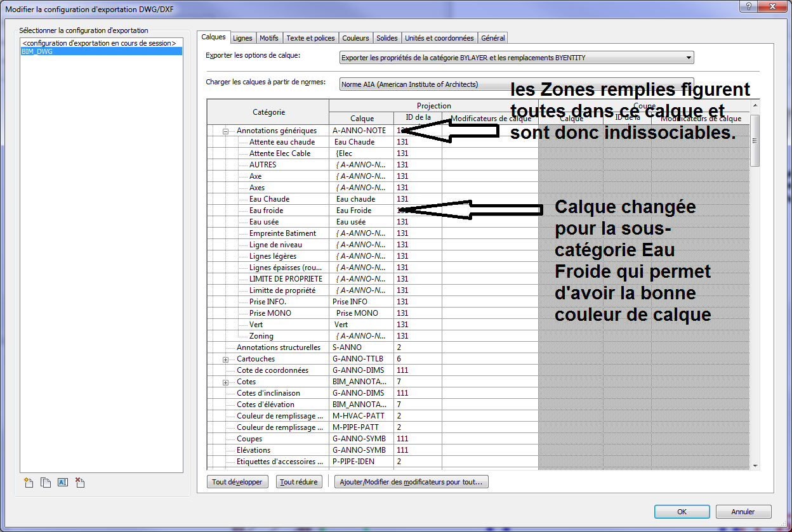The height and width of the screenshot is (532, 792).
Task: Select BIM_DWG in the export configuration list
Action: click(37, 51)
